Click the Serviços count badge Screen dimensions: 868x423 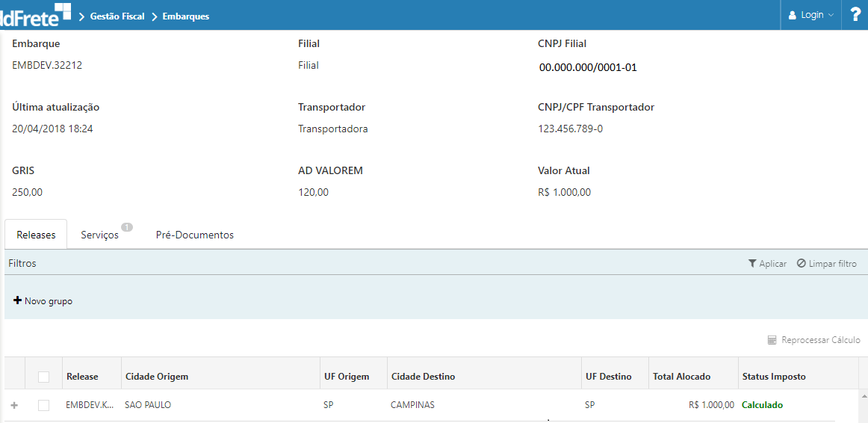coord(127,227)
